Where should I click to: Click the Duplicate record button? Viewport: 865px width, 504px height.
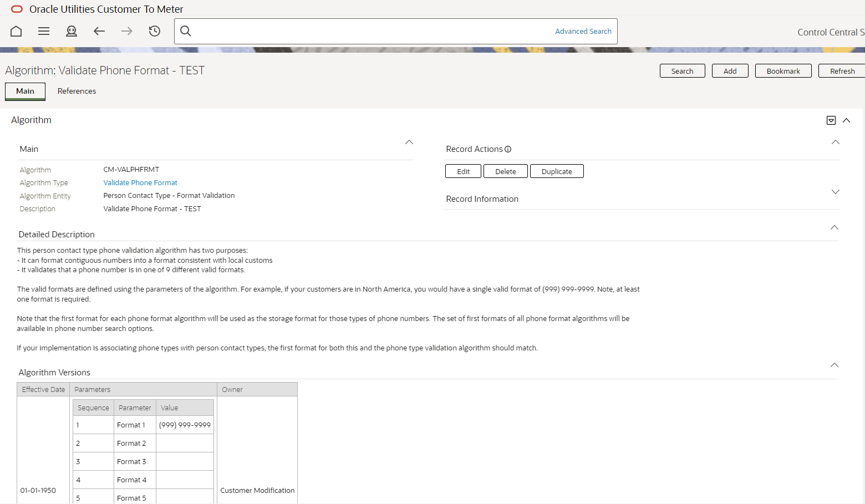coord(557,171)
